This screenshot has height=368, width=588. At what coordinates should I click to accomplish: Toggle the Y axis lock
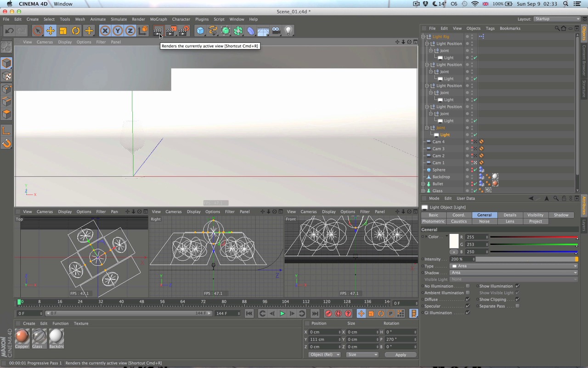pos(118,31)
